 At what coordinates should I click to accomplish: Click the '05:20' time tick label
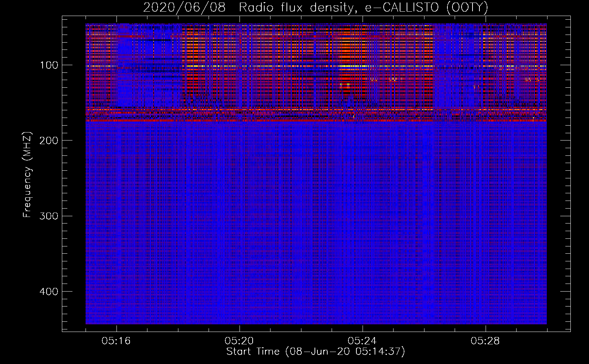pos(239,341)
